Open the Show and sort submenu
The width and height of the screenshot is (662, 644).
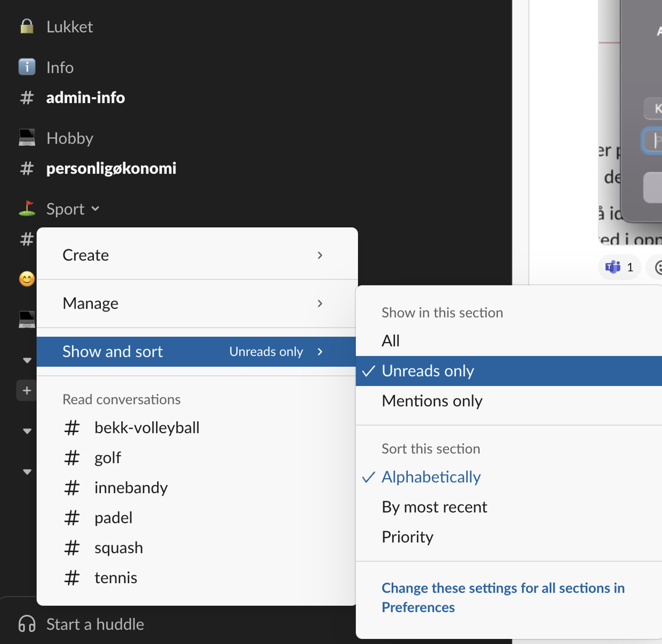point(197,351)
